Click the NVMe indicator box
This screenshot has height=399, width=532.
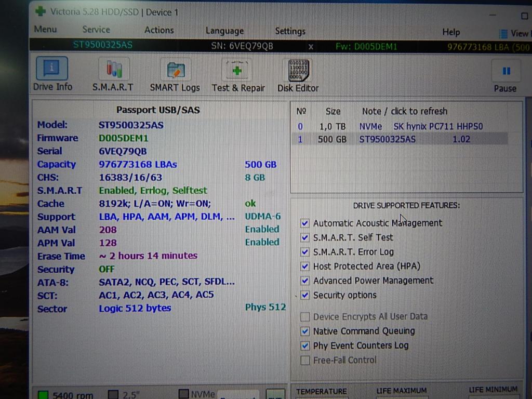183,394
